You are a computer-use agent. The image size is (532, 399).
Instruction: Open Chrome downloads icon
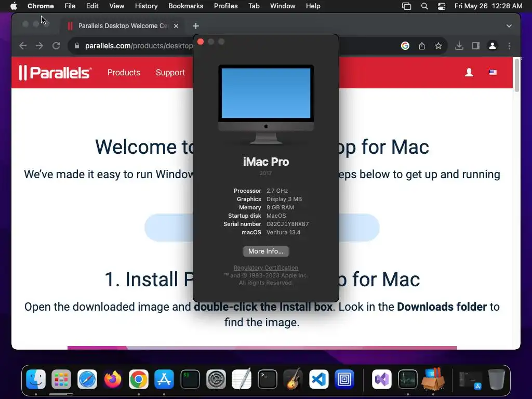tap(459, 46)
